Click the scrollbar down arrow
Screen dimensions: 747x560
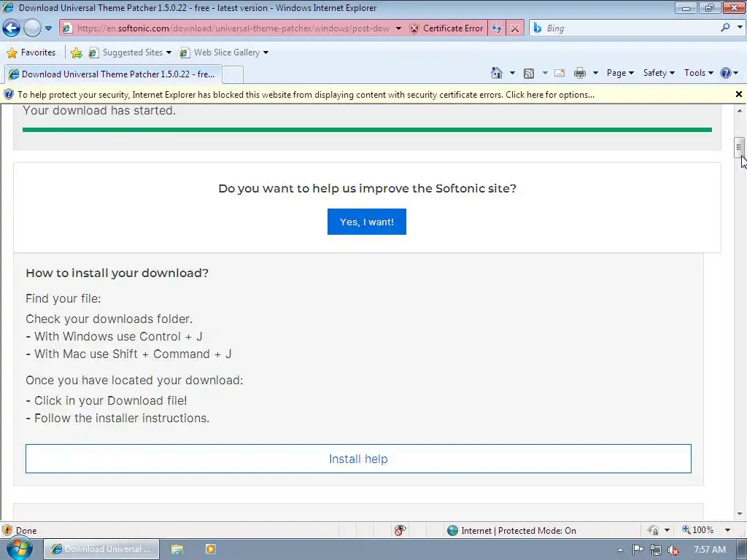click(740, 514)
